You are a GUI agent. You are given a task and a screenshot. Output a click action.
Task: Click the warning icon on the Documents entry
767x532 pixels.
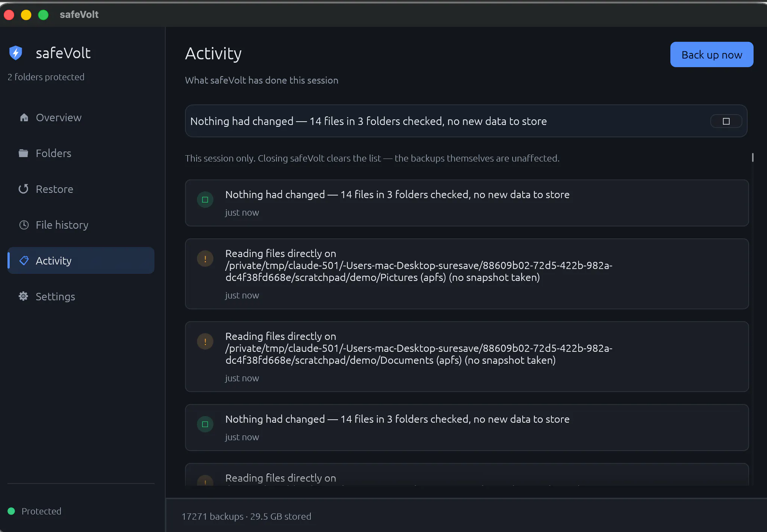[205, 341]
